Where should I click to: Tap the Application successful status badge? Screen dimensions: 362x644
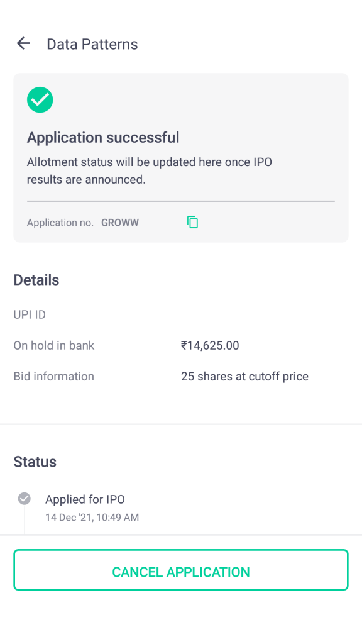pos(102,137)
